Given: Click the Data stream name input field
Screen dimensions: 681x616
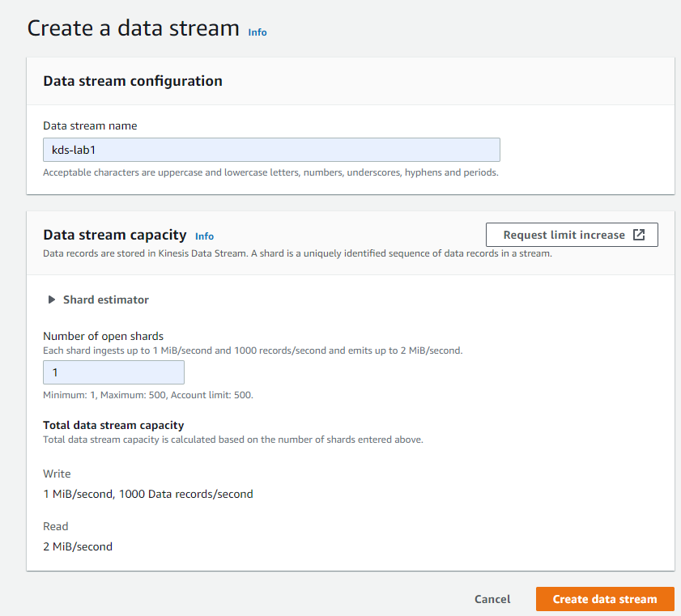Looking at the screenshot, I should (271, 150).
